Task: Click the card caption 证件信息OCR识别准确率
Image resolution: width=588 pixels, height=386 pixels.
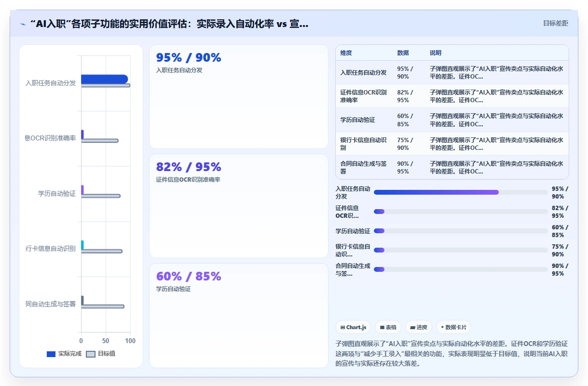Action: click(x=188, y=180)
